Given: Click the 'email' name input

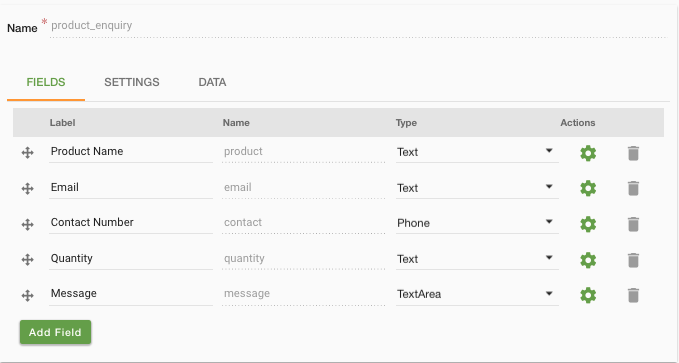Looking at the screenshot, I should 304,188.
